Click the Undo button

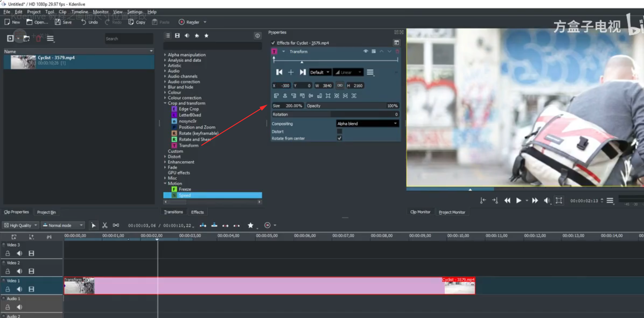[89, 22]
